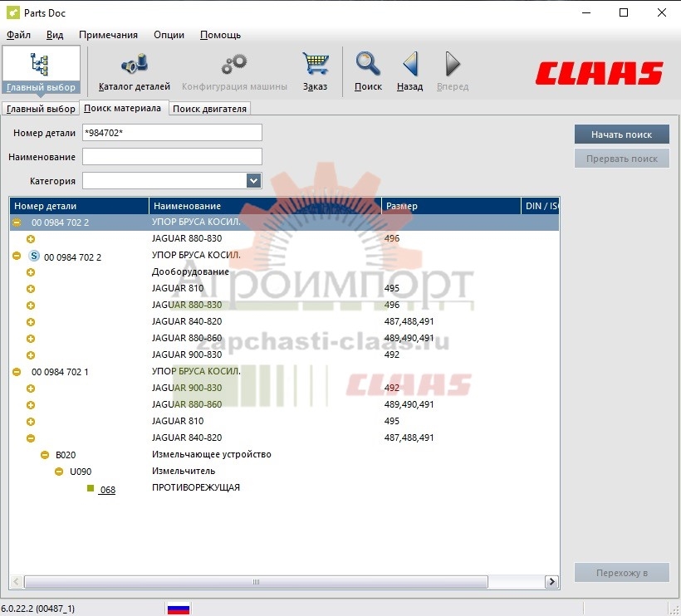Sort by Наименование column header
Screen dimensions: 681x616
tap(265, 206)
